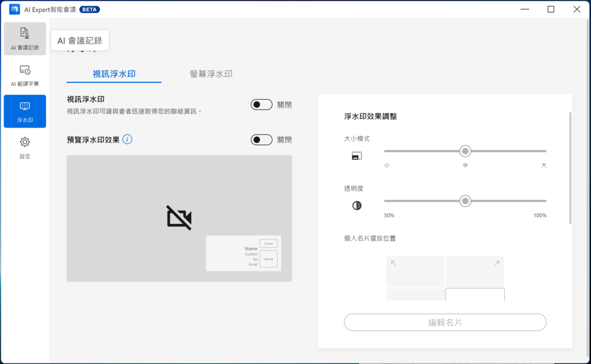Adjust the 大小模式 slider handle
Screen dimensions: 591x364
(465, 151)
